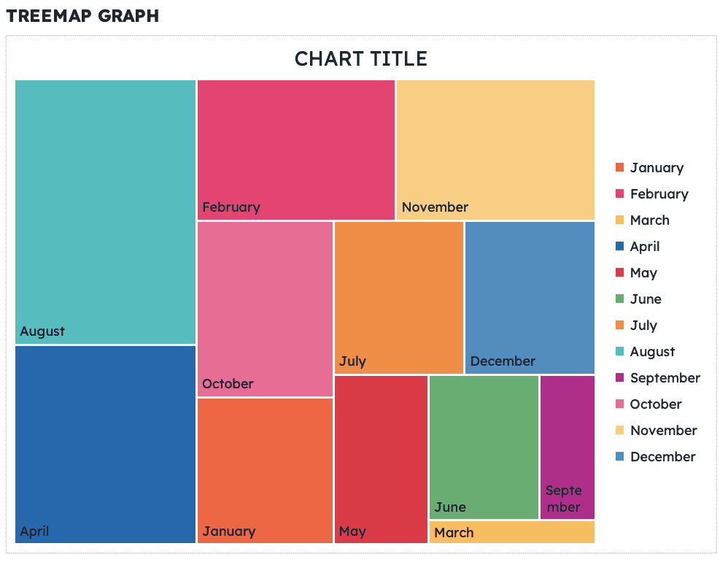This screenshot has width=728, height=565.
Task: Click the thin March treemap strip
Action: click(x=512, y=532)
